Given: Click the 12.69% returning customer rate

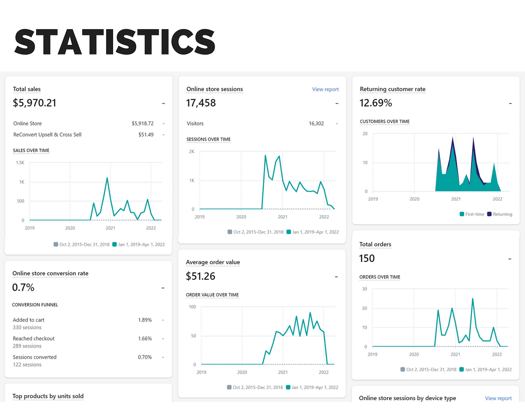Looking at the screenshot, I should pyautogui.click(x=375, y=103).
